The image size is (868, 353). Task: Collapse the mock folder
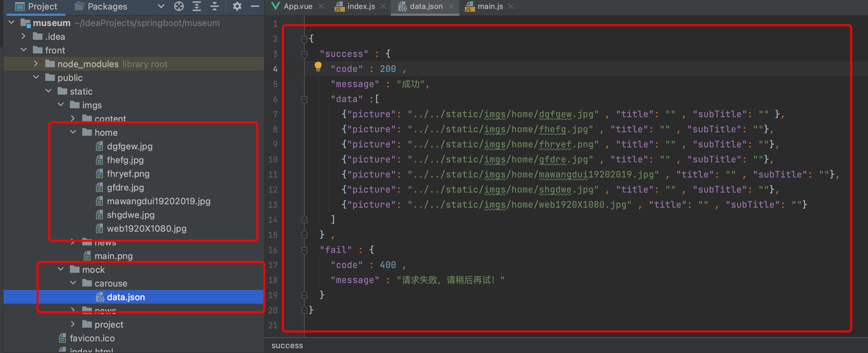click(x=61, y=269)
